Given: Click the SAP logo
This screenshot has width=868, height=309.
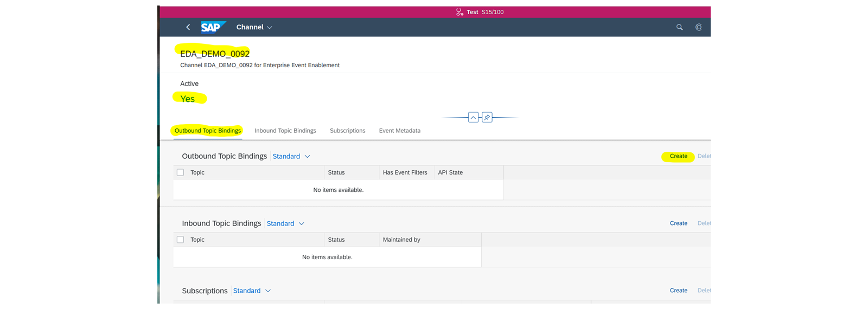Looking at the screenshot, I should (x=213, y=27).
